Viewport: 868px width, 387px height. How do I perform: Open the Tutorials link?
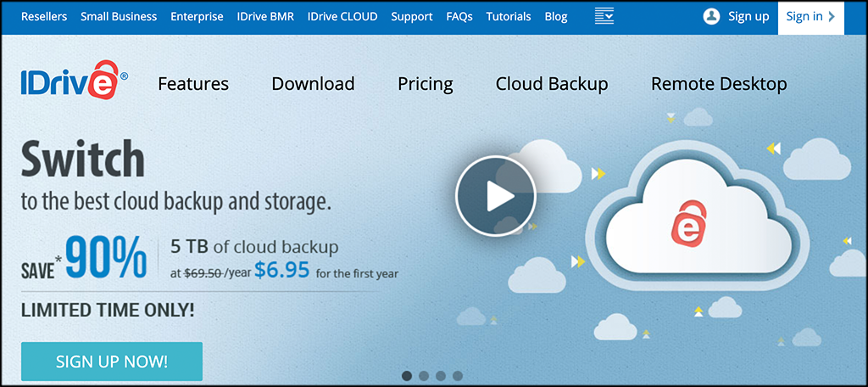[509, 16]
